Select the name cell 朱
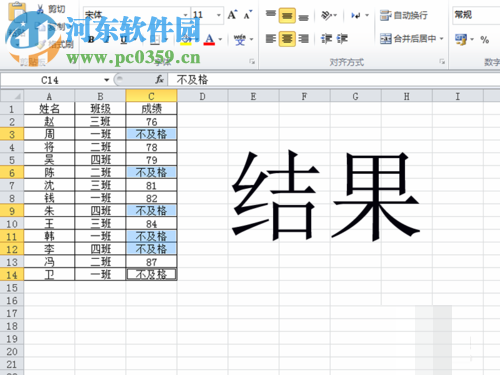This screenshot has height=375, width=500. point(49,211)
